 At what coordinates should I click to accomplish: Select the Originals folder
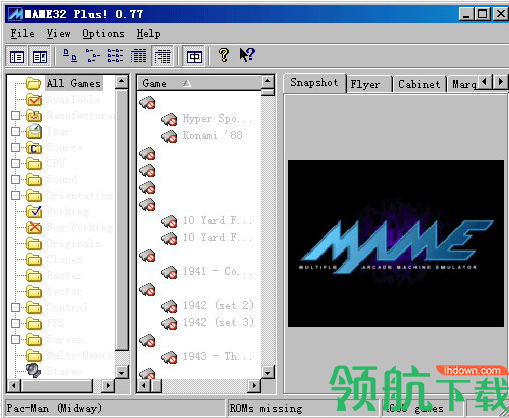click(73, 243)
